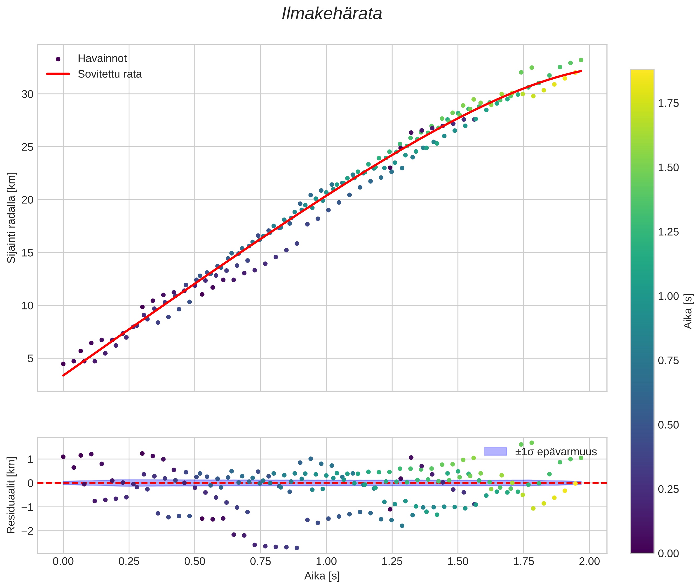700x588 pixels.
Task: Click the x-axis tick label 1.00
Action: click(326, 561)
